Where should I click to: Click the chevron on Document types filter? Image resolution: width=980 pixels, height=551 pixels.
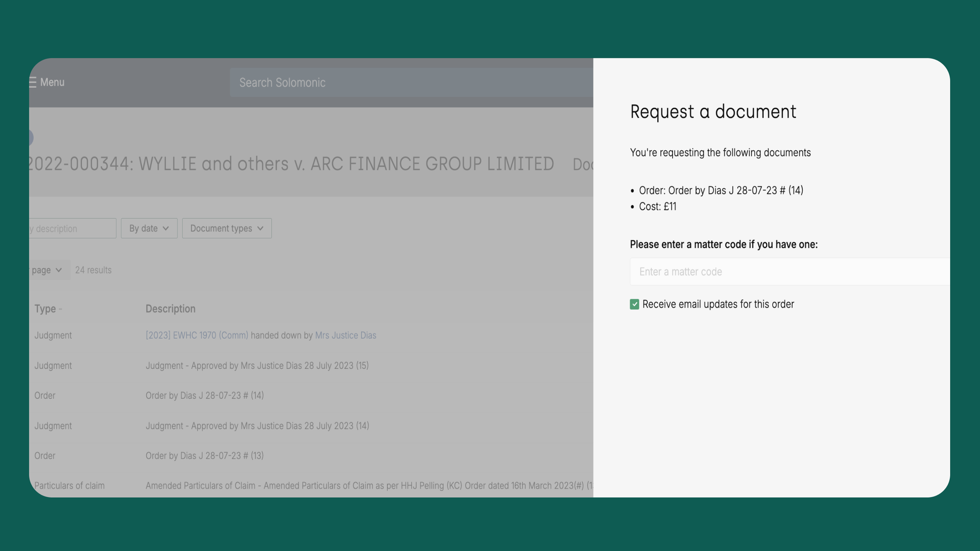[260, 228]
